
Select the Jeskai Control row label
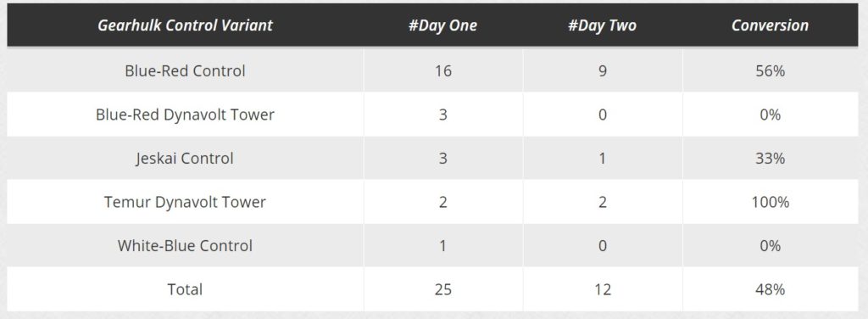point(185,159)
